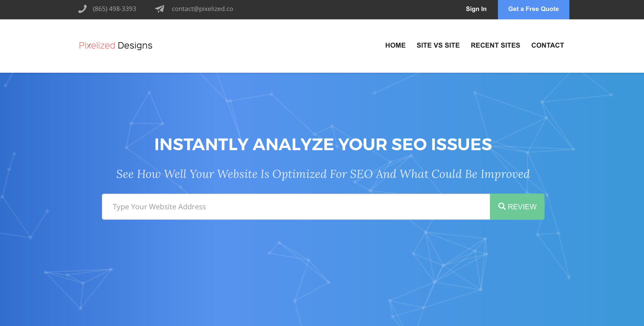644x326 pixels.
Task: Click the magnifier icon in the Review button
Action: [x=502, y=206]
